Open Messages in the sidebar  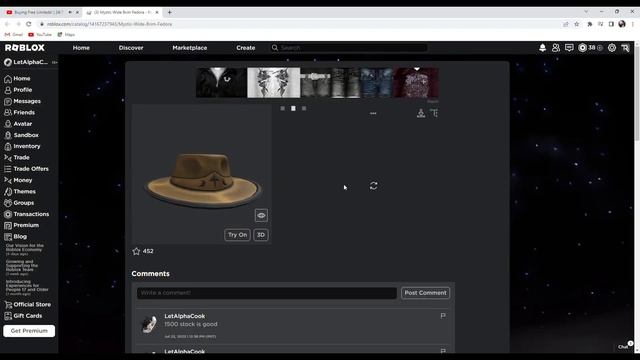click(x=22, y=101)
